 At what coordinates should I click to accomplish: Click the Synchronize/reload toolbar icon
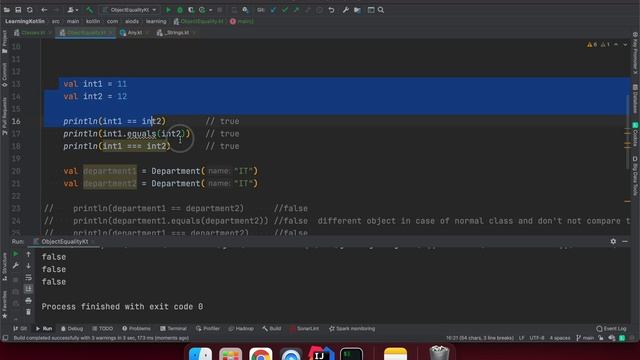(30, 10)
